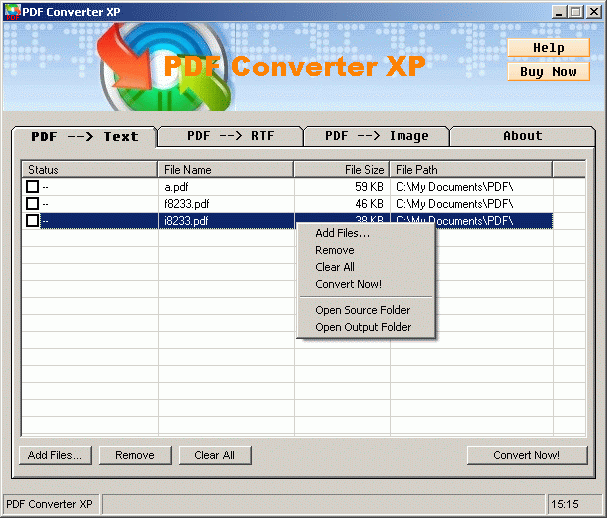Screen dimensions: 607x518
Task: Choose Open Source Folder menu entry
Action: click(x=362, y=310)
